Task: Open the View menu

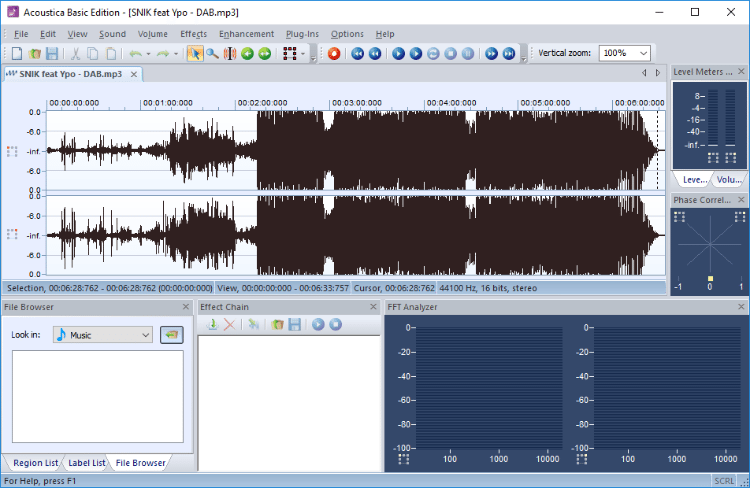Action: (x=77, y=34)
